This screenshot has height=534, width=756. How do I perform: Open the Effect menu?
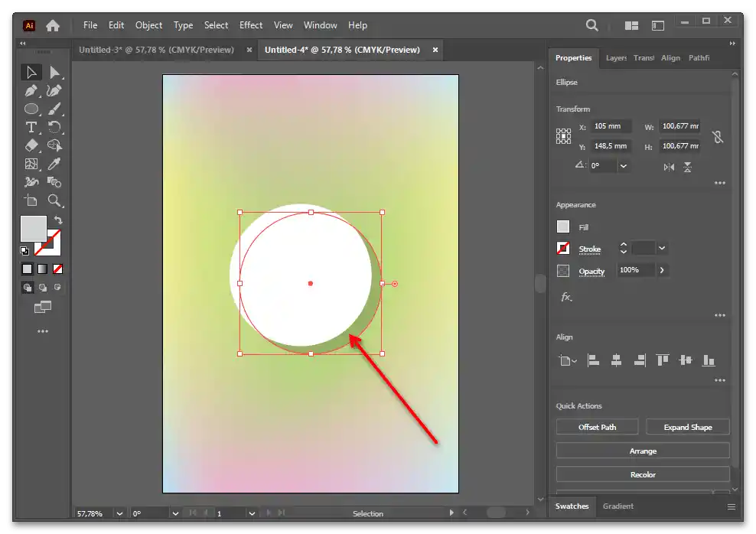coord(250,25)
